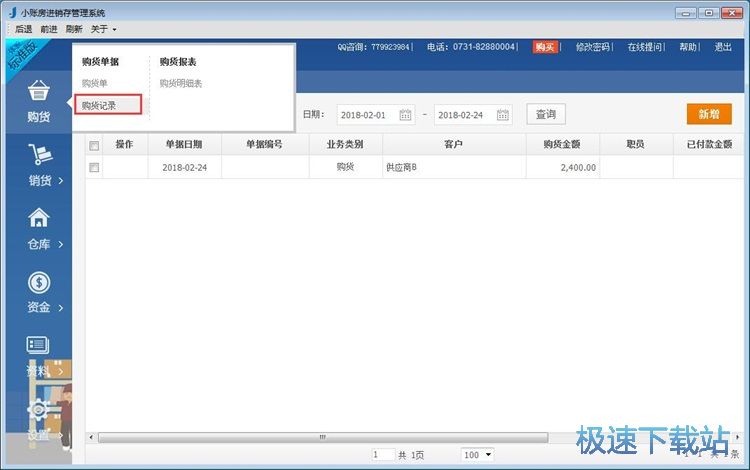Open the 资料 data card icon

38,345
